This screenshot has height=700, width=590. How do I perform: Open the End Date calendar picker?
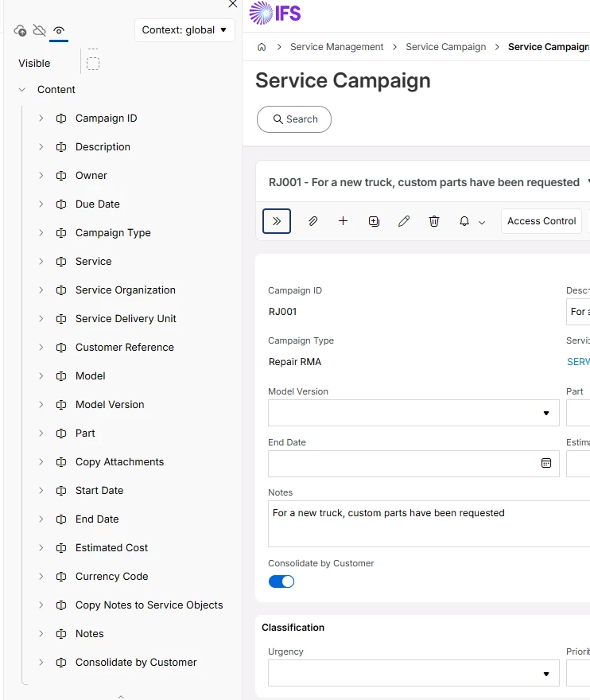click(x=546, y=464)
